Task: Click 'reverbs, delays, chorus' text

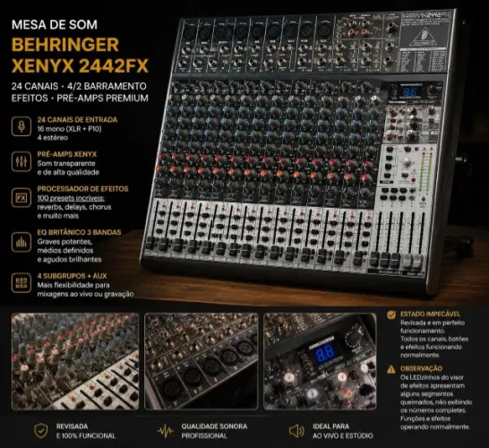Action: (74, 207)
